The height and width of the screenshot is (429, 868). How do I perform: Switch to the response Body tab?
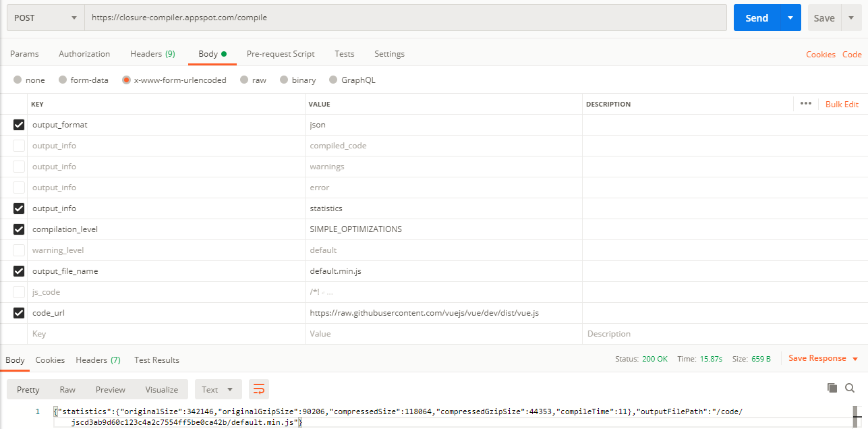click(x=15, y=360)
